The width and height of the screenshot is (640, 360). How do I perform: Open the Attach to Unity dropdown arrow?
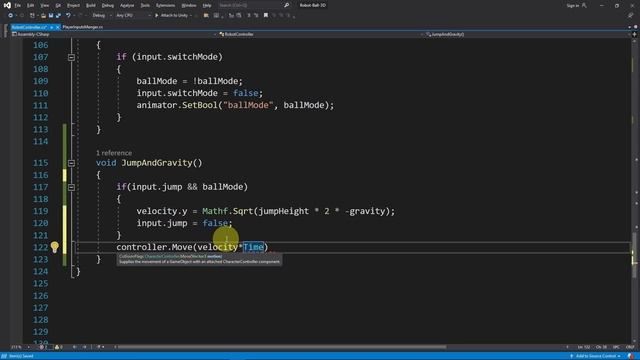191,16
